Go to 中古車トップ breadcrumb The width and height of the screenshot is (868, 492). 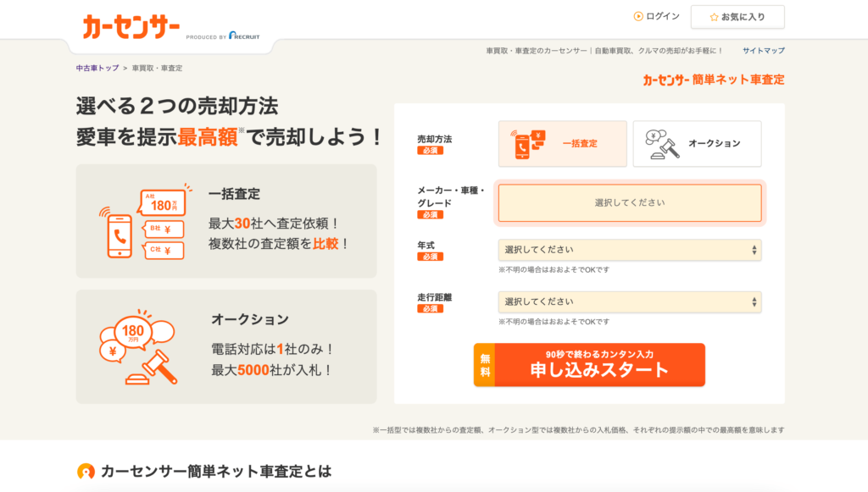coord(97,68)
